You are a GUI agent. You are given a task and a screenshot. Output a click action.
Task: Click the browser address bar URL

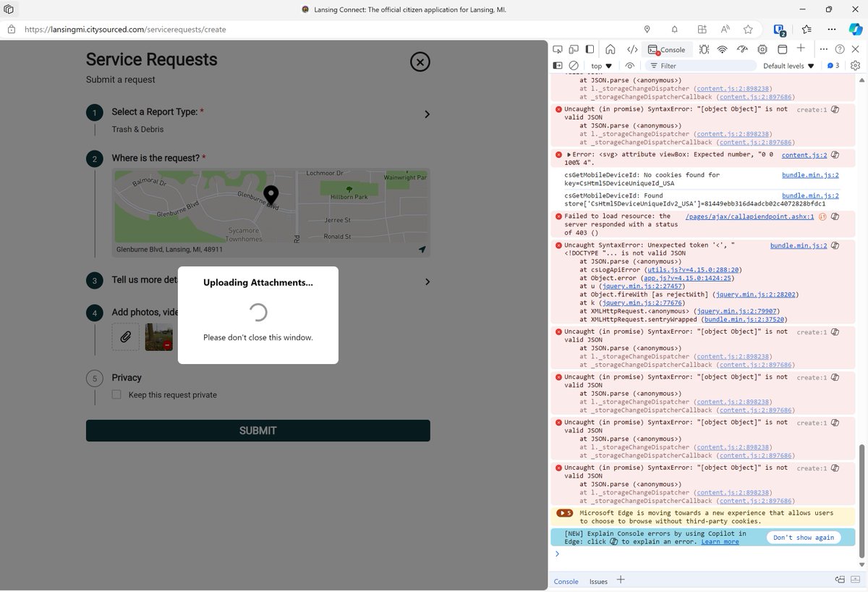(x=125, y=30)
